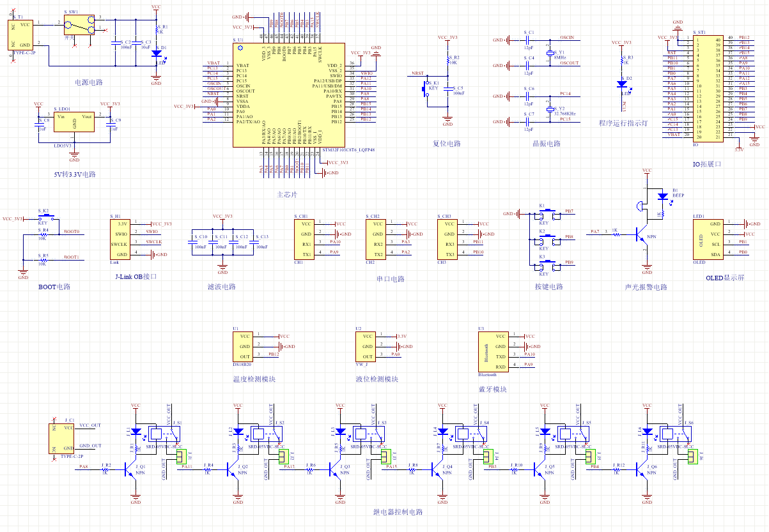This screenshot has height=532, width=769.
Task: Select the green J1 terminal connector
Action: [x=181, y=456]
